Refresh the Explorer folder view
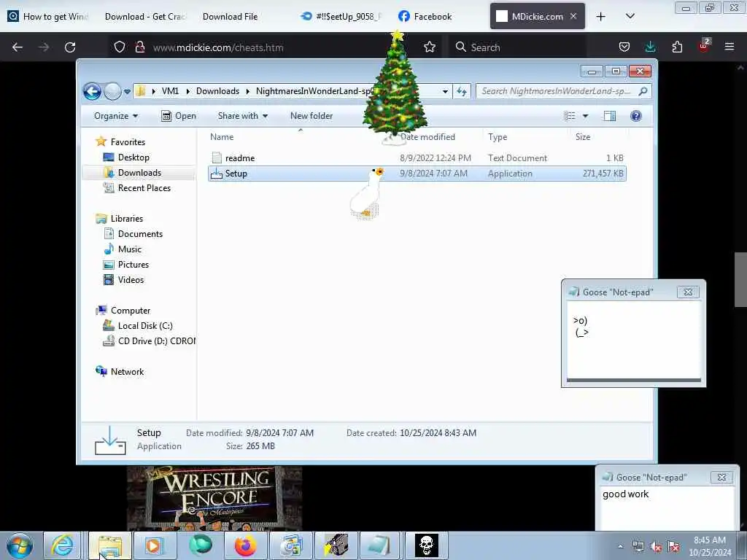This screenshot has width=747, height=560. click(x=462, y=91)
